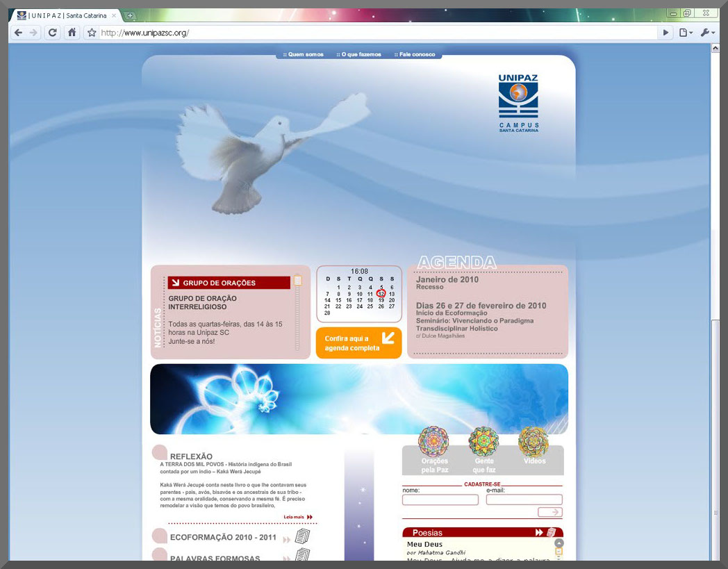Open the Fale conosco menu item
Viewport: 728px width, 569px height.
(x=415, y=54)
